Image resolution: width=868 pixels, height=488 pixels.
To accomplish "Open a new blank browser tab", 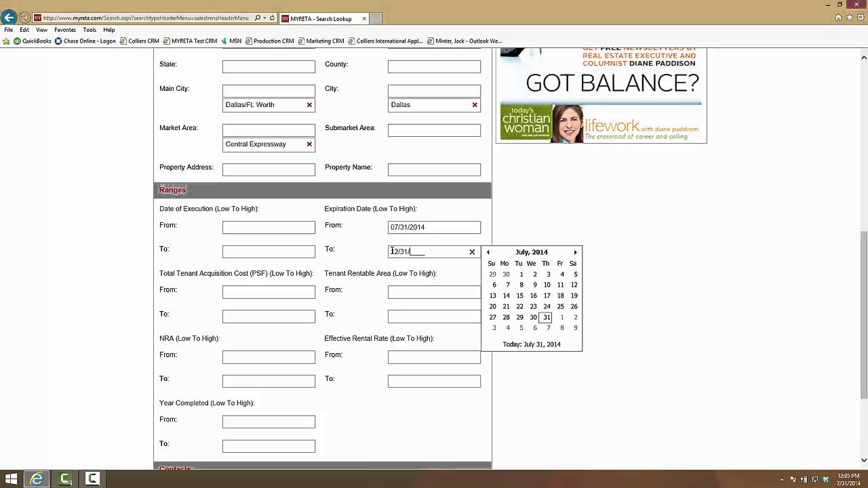I will (x=376, y=19).
